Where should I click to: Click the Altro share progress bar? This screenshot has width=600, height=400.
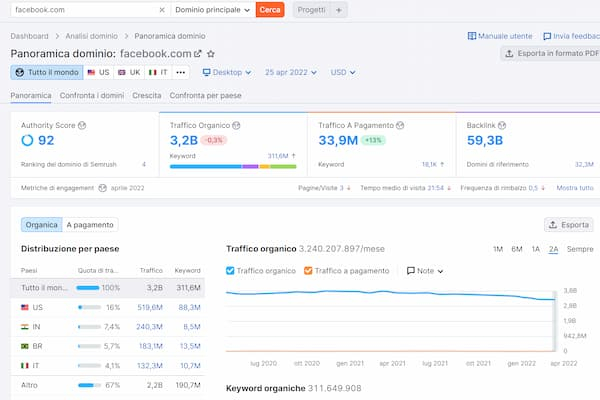89,385
